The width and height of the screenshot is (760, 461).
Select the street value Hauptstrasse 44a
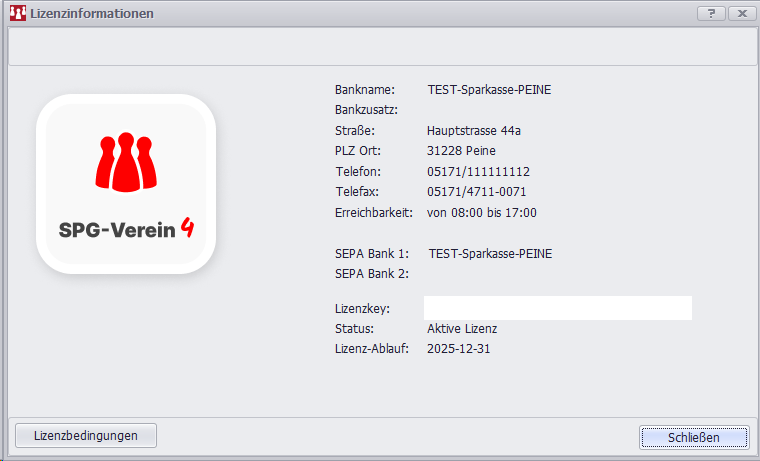click(474, 131)
